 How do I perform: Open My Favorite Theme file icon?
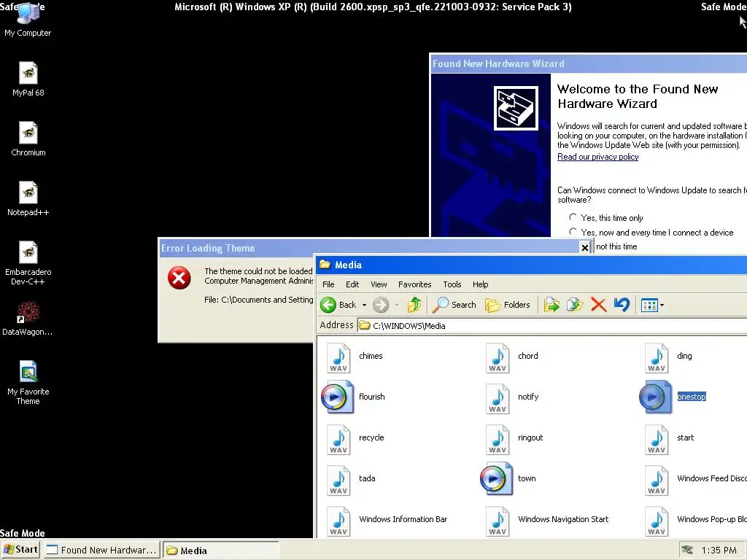coord(28,383)
